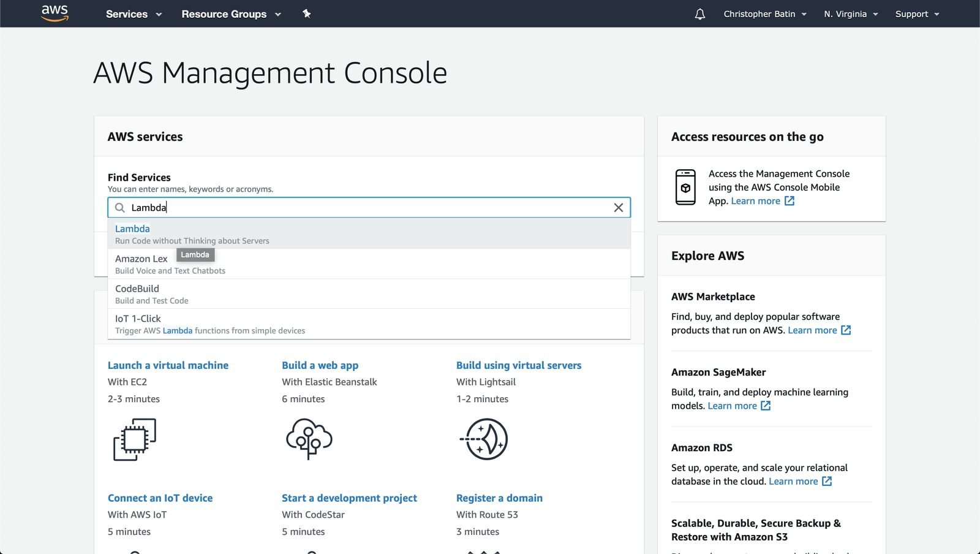Open Launch a virtual machine link
The width and height of the screenshot is (980, 554).
pos(168,365)
